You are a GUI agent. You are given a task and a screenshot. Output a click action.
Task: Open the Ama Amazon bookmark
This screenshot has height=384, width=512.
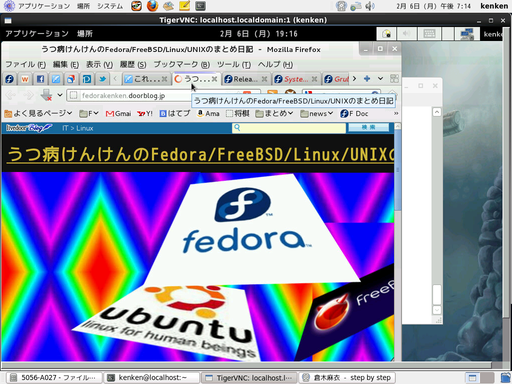pyautogui.click(x=208, y=114)
